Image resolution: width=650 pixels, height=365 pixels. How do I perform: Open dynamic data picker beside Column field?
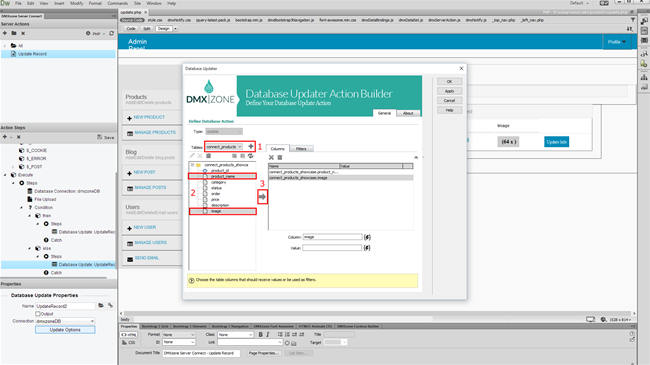367,237
